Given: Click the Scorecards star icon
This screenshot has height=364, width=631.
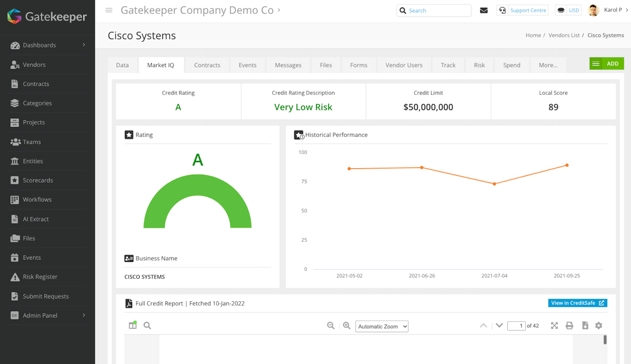Looking at the screenshot, I should coord(15,180).
